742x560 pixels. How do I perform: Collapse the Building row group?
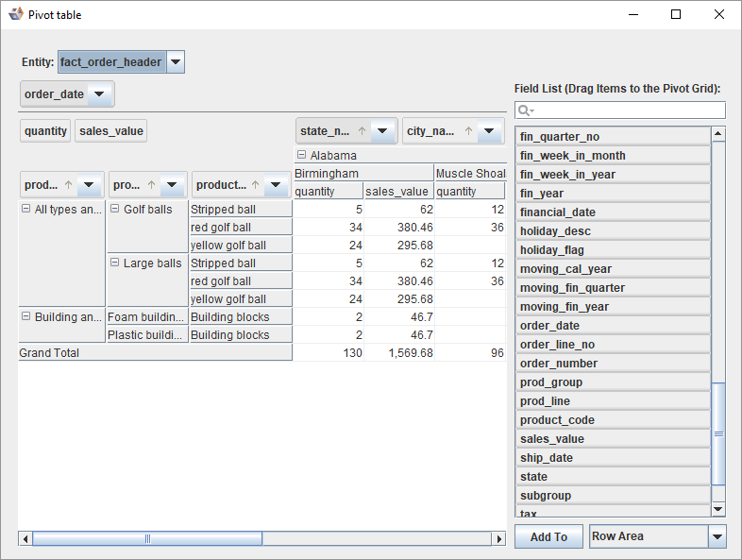[25, 317]
